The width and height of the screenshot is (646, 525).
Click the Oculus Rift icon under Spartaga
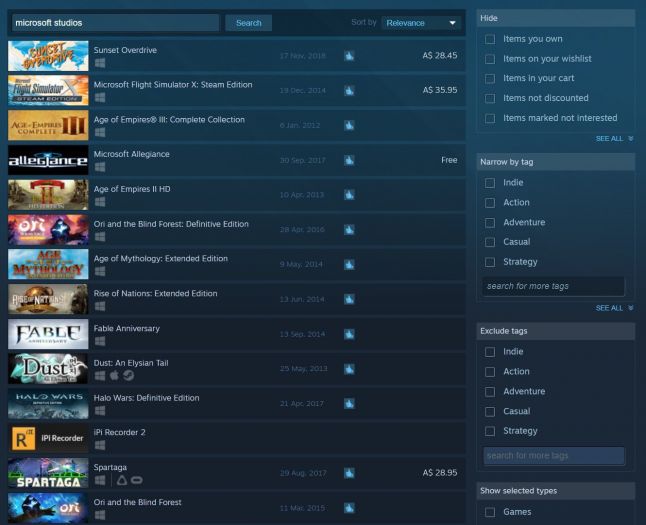tap(136, 481)
